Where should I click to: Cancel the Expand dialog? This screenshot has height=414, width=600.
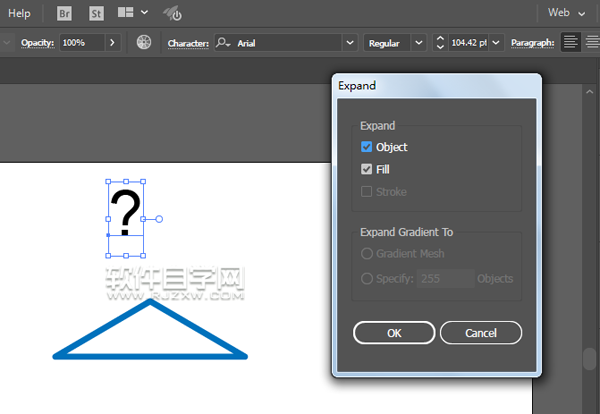[481, 332]
